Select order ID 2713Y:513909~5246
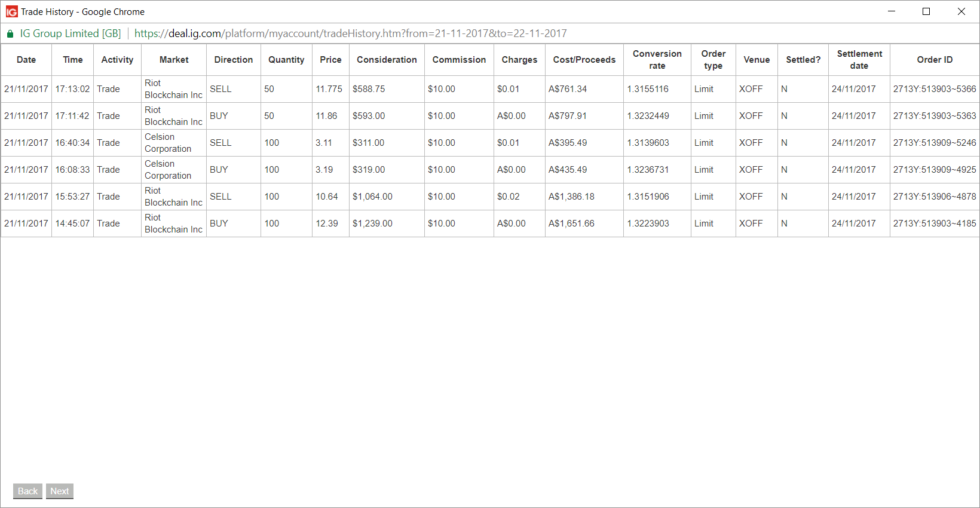The image size is (980, 508). (935, 143)
